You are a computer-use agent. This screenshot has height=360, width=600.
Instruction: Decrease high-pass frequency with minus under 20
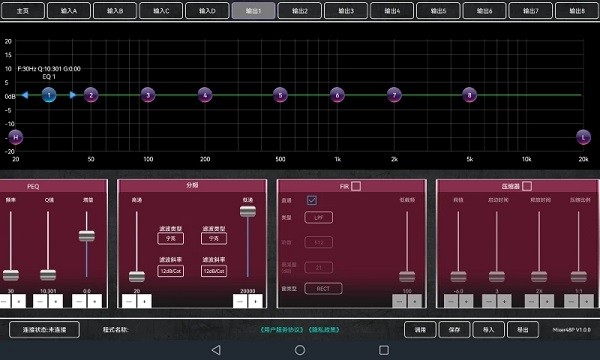(129, 301)
